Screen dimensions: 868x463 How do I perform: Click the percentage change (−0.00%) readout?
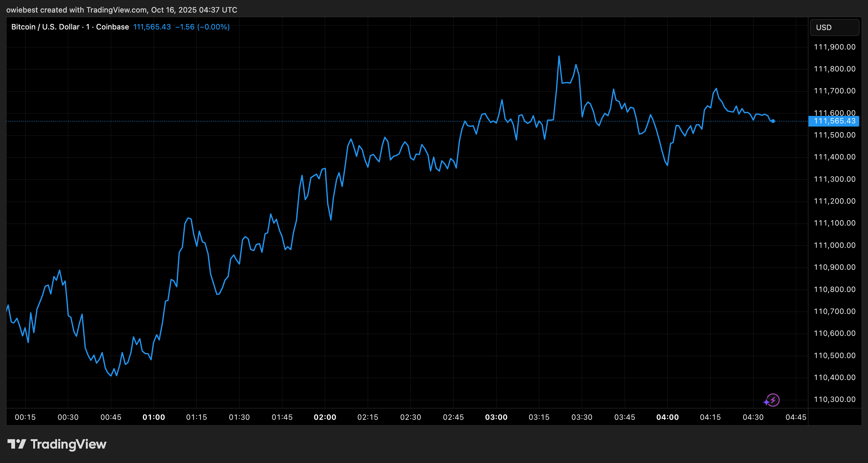click(x=213, y=27)
